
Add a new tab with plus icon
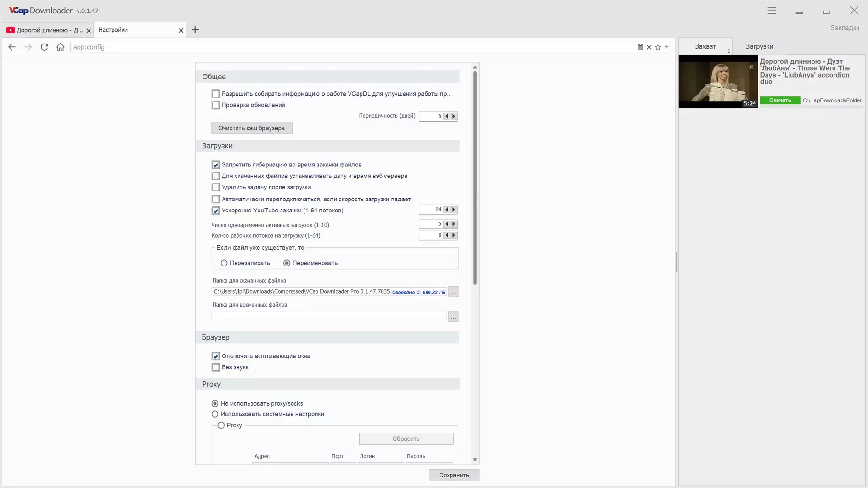coord(195,30)
